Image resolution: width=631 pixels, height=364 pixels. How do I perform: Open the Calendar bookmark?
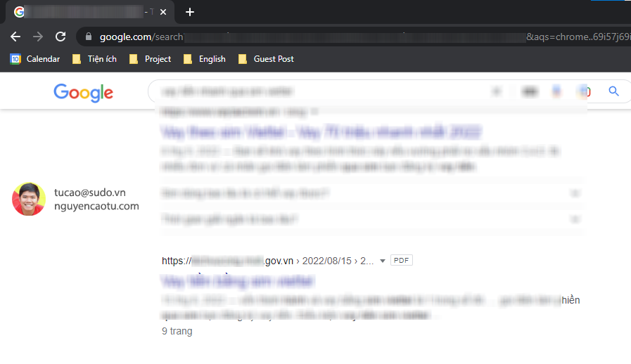35,59
